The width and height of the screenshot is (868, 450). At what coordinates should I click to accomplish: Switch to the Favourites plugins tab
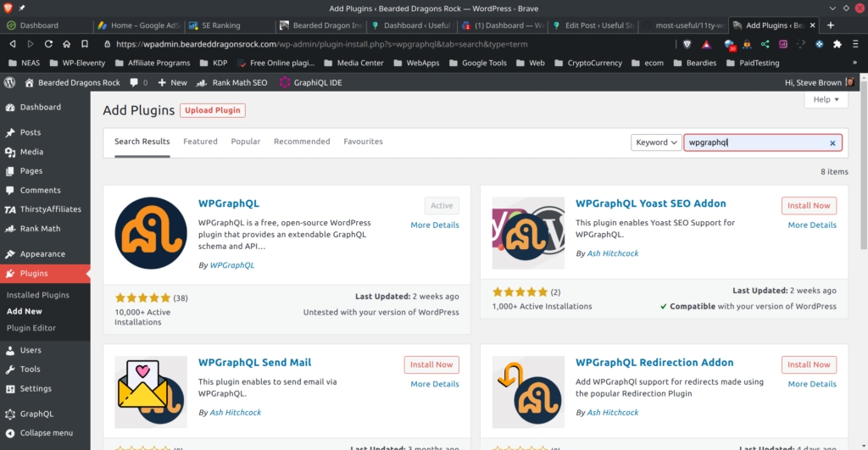coord(363,142)
